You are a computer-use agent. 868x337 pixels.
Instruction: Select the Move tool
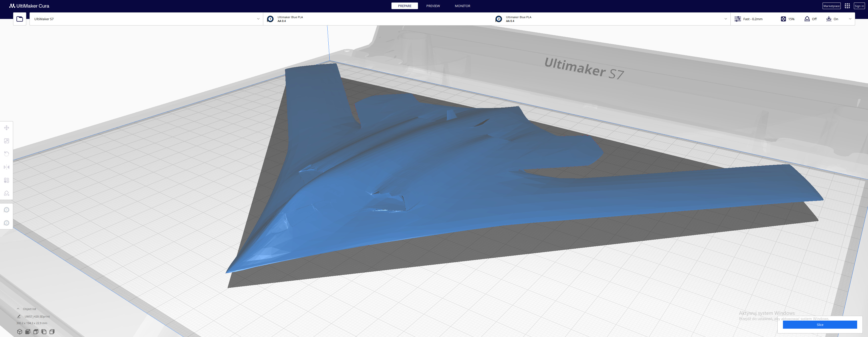coord(6,128)
